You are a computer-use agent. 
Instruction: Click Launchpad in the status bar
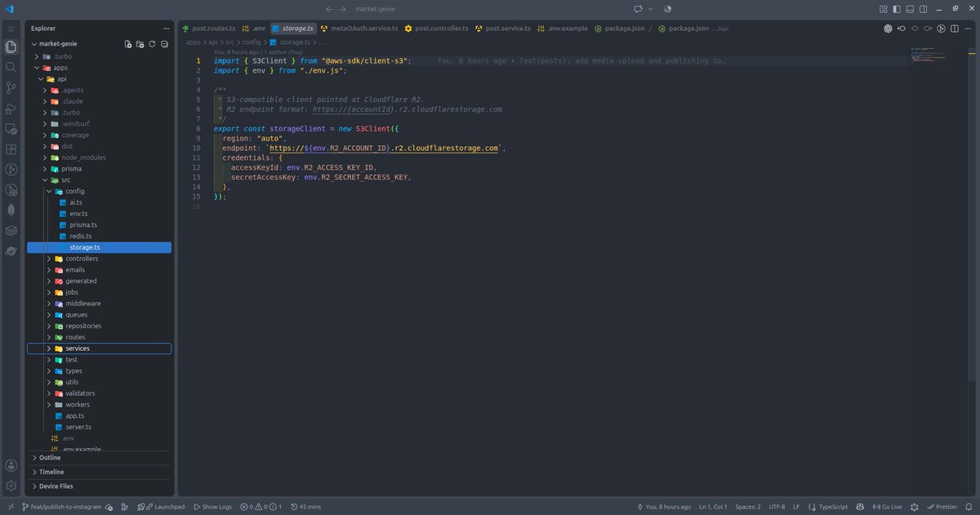click(x=163, y=507)
